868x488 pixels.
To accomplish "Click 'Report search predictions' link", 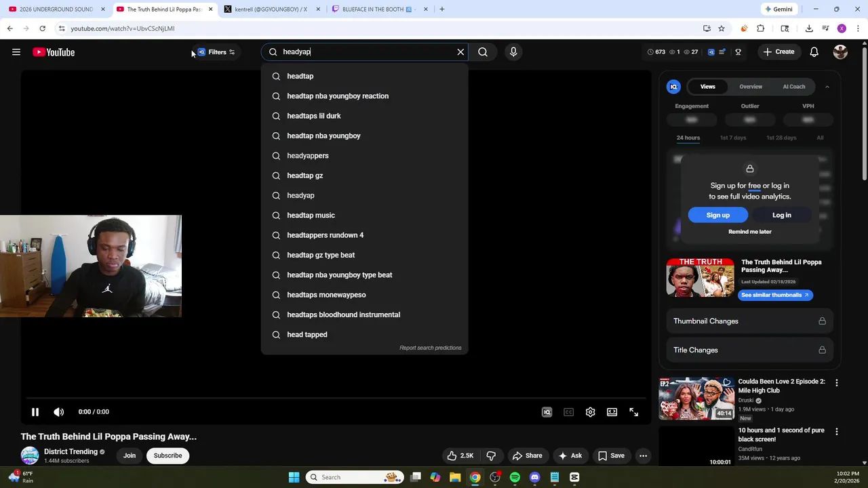I will [430, 348].
